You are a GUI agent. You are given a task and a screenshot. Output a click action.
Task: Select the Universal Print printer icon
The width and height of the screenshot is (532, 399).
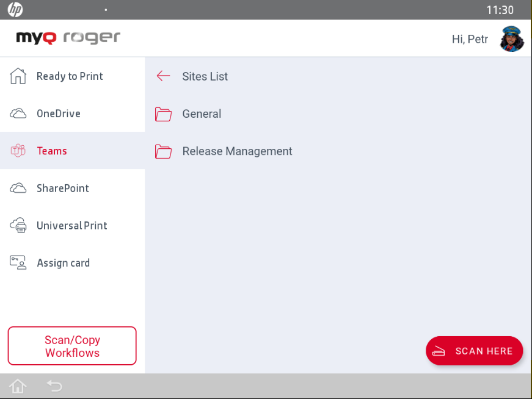pos(18,225)
